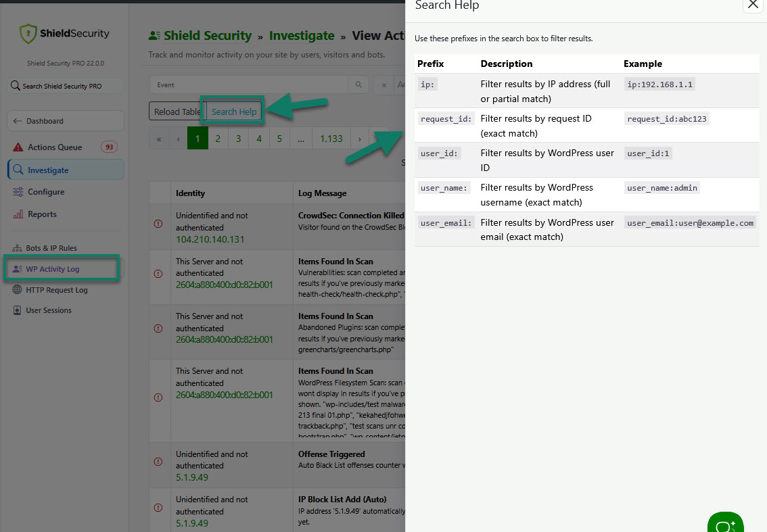This screenshot has width=767, height=532.
Task: Click the ShieldSecurity logo
Action: click(x=64, y=34)
